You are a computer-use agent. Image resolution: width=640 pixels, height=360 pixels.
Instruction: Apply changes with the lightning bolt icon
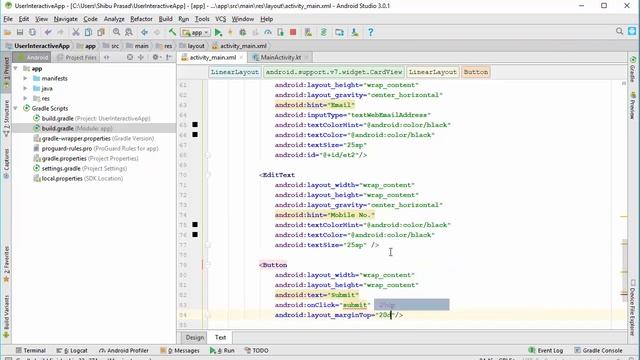[x=231, y=32]
